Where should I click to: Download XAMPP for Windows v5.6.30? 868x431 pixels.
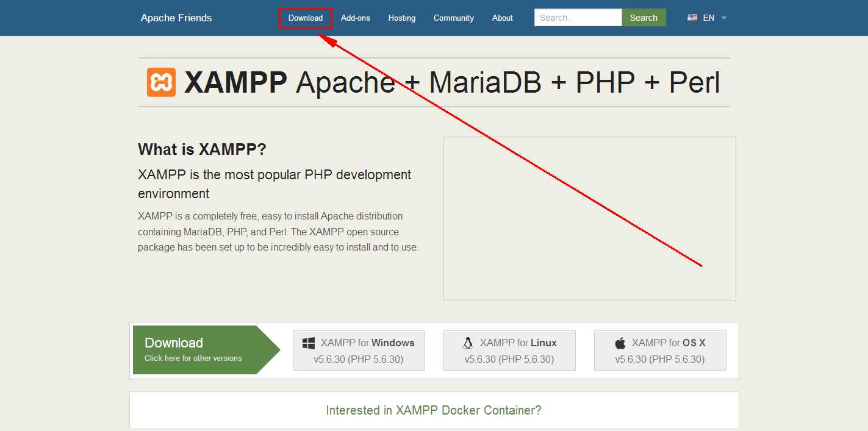(359, 351)
